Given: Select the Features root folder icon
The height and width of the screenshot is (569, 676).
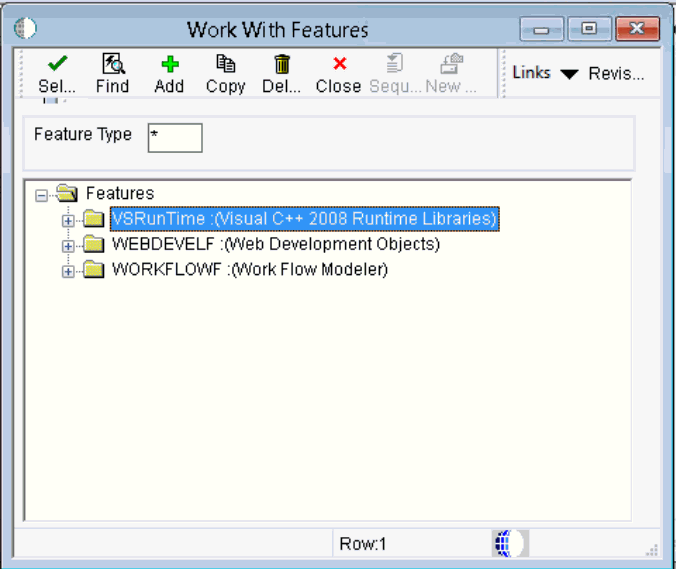Looking at the screenshot, I should 67,193.
